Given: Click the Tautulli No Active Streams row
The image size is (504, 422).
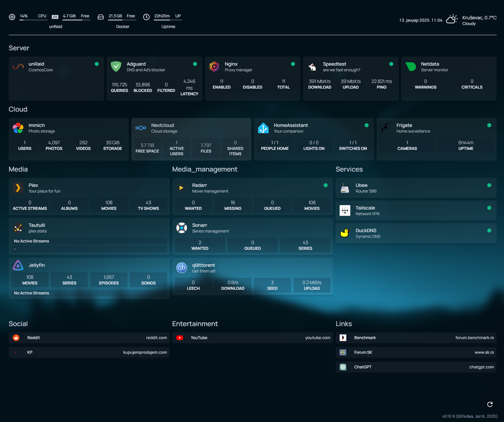Looking at the screenshot, I should 89,241.
